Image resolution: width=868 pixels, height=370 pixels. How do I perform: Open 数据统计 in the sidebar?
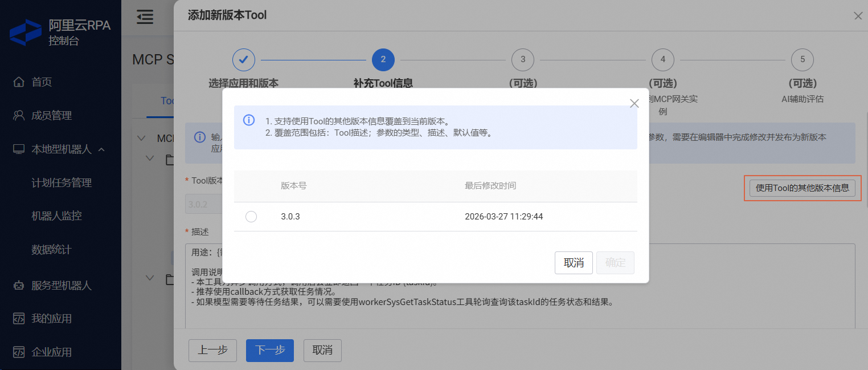point(51,250)
